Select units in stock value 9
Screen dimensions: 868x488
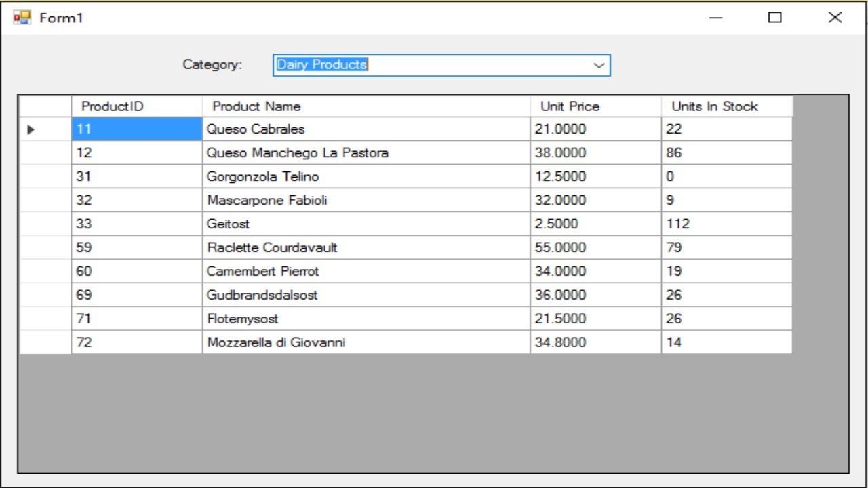click(727, 200)
